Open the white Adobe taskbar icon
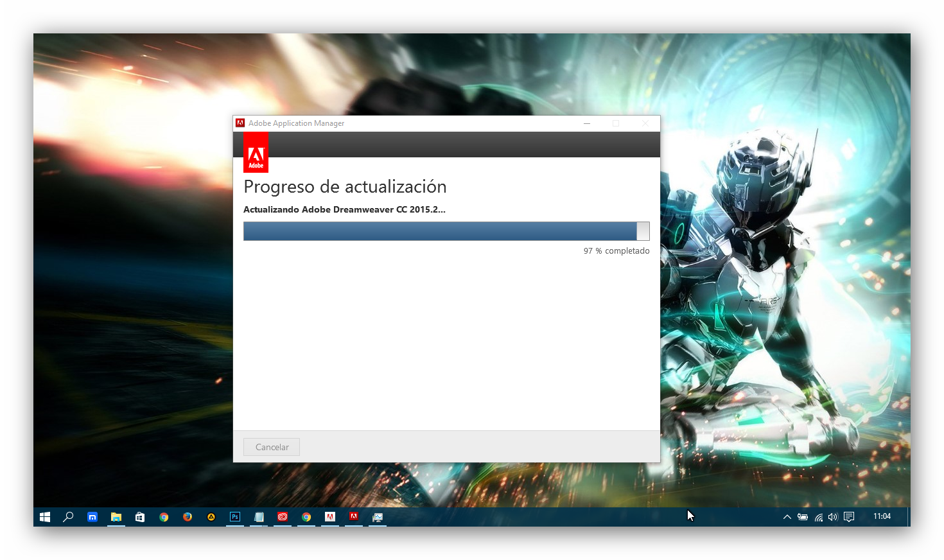This screenshot has width=944, height=560. (x=330, y=517)
